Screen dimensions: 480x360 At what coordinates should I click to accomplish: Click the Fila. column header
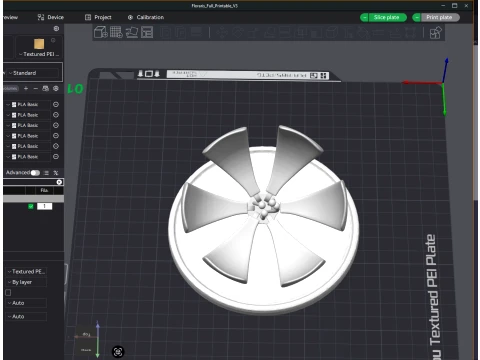point(44,190)
